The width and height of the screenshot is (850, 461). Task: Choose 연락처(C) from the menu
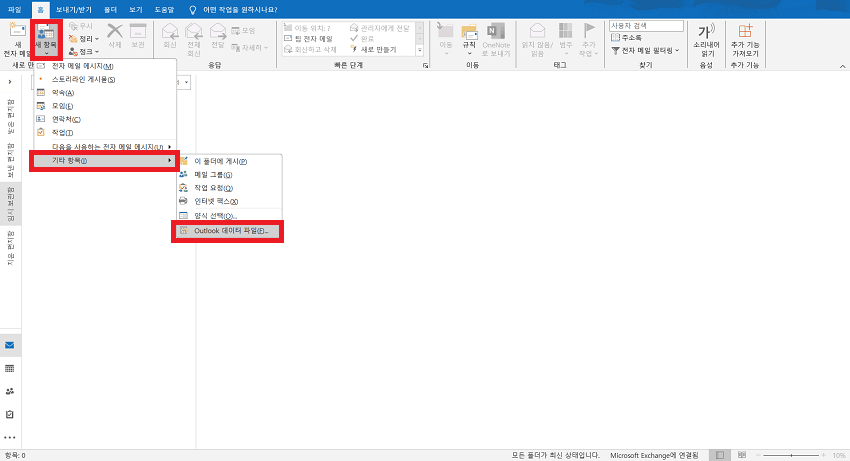pyautogui.click(x=105, y=119)
